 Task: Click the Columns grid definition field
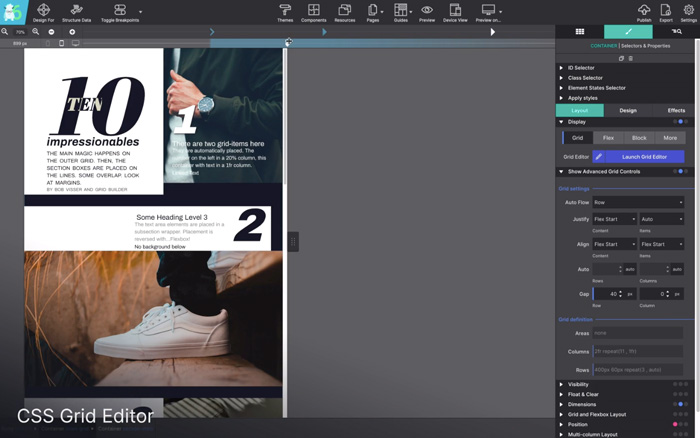click(x=638, y=351)
